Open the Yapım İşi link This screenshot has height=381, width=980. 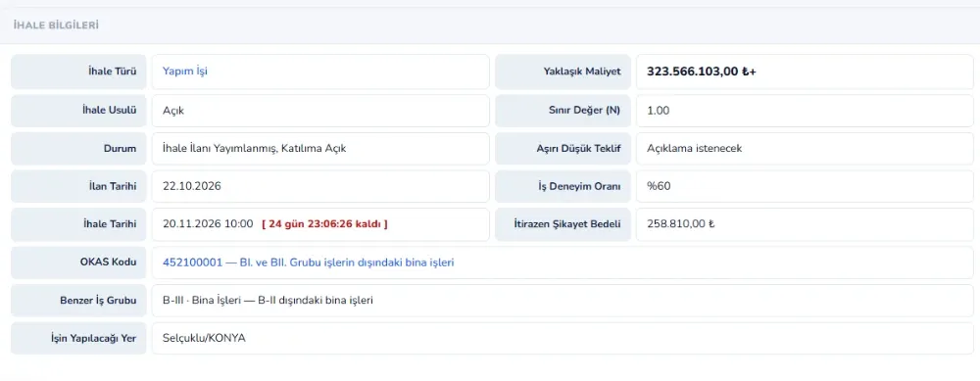click(x=185, y=71)
